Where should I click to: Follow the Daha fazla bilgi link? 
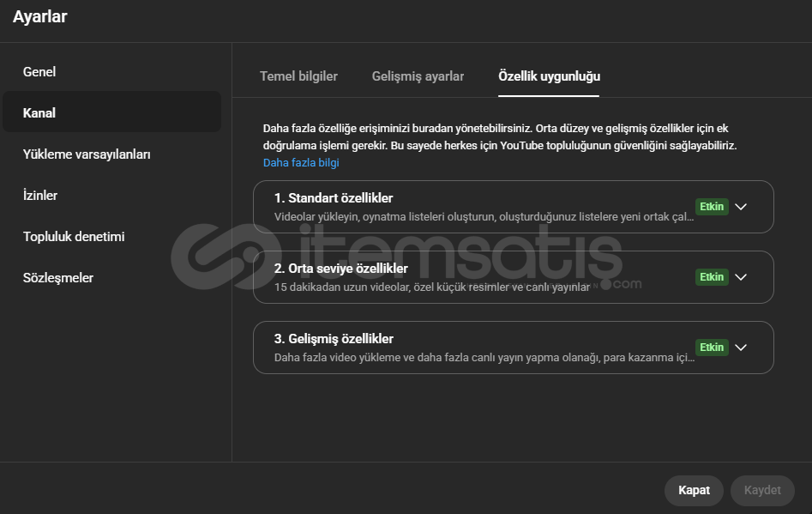point(301,163)
